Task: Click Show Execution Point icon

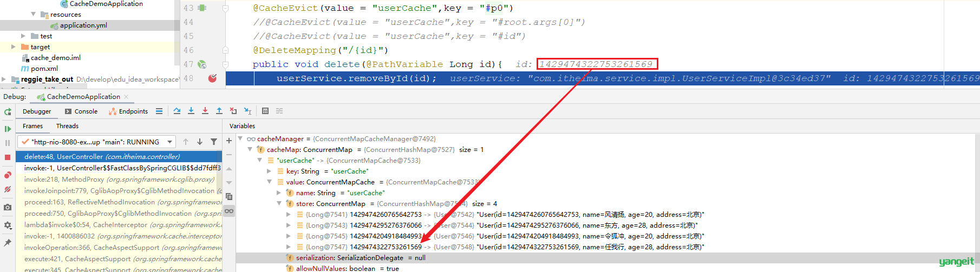Action: click(159, 111)
